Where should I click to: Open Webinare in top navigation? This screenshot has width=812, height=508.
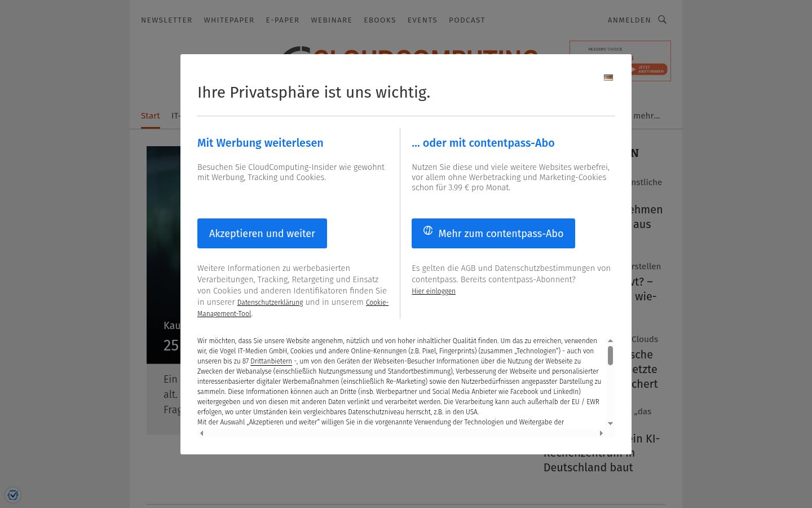pos(332,20)
